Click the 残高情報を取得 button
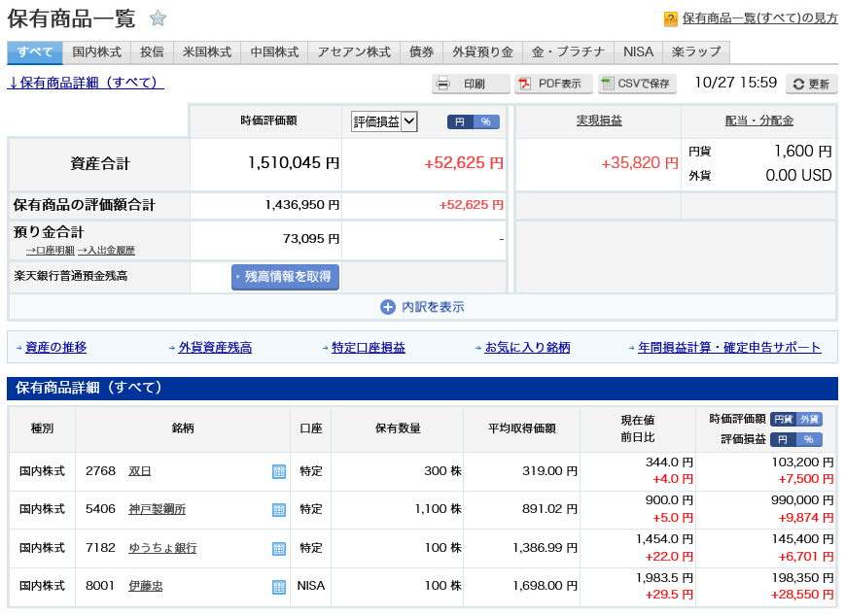845x616 pixels. point(285,277)
